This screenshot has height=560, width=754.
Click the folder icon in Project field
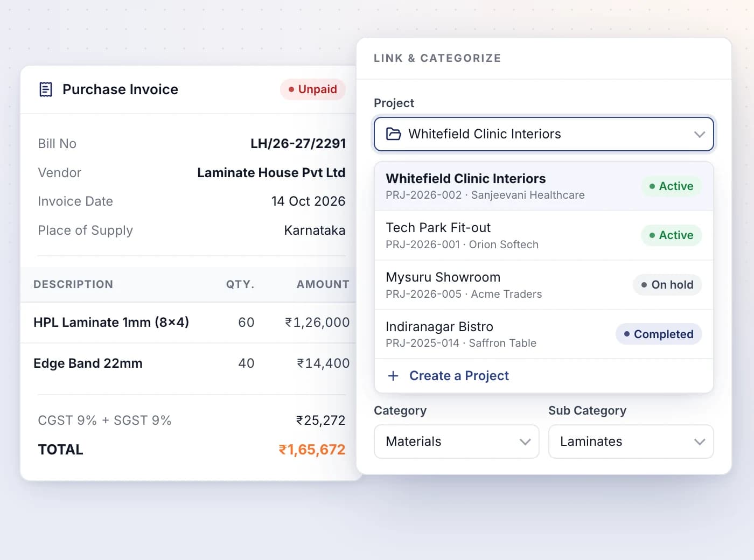pyautogui.click(x=394, y=134)
